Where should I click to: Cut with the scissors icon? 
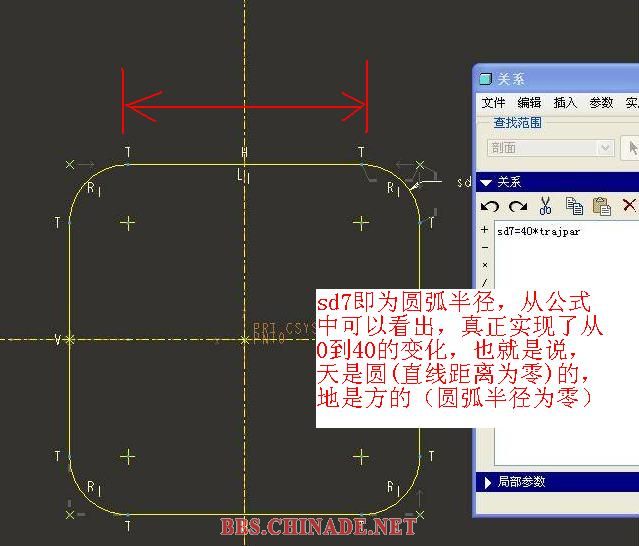pyautogui.click(x=545, y=206)
